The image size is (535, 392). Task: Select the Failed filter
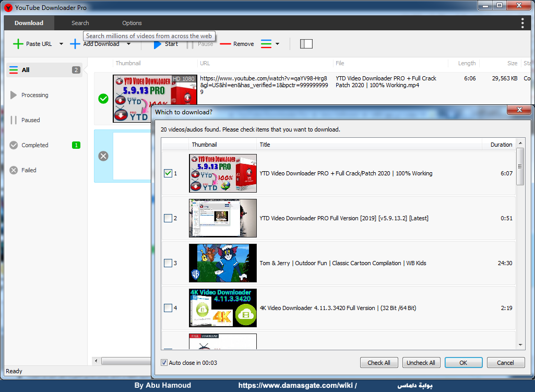coord(44,170)
